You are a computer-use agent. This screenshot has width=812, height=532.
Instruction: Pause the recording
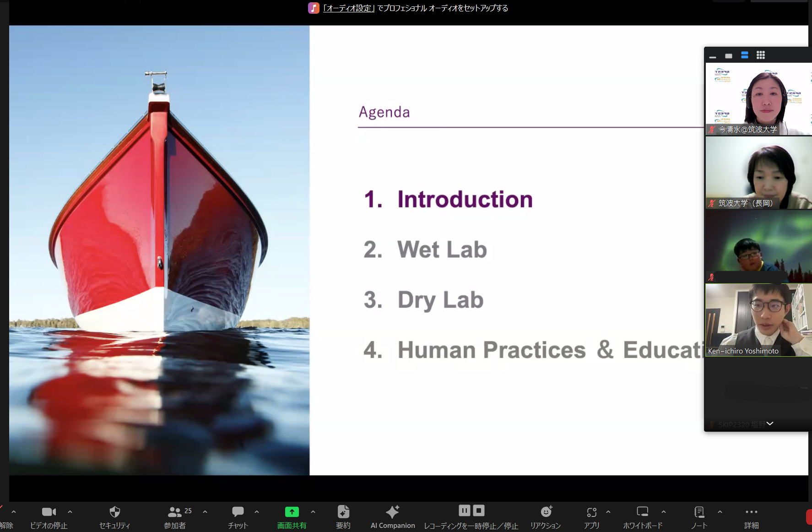(464, 510)
